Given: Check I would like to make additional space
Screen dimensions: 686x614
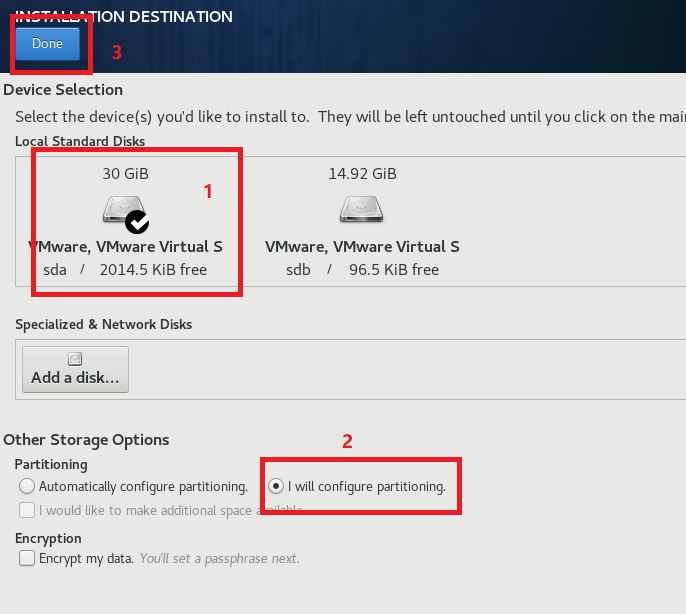Looking at the screenshot, I should click(27, 510).
